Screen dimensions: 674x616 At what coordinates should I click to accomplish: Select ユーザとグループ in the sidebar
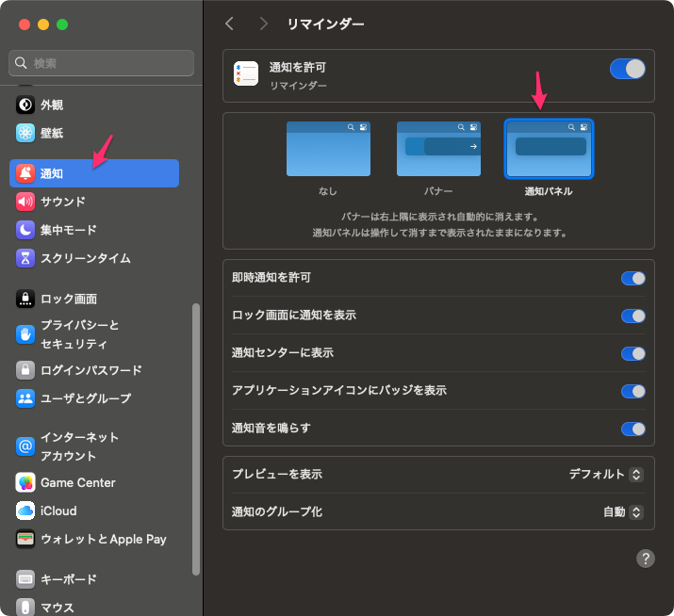pyautogui.click(x=85, y=398)
